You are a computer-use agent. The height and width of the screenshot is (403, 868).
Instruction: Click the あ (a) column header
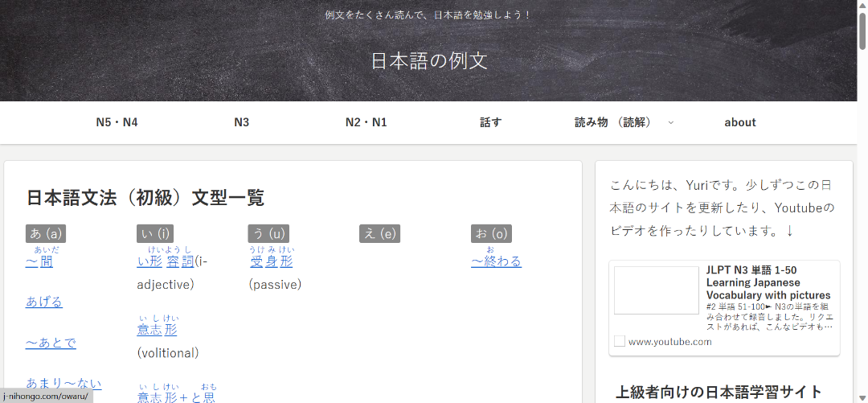tap(46, 234)
